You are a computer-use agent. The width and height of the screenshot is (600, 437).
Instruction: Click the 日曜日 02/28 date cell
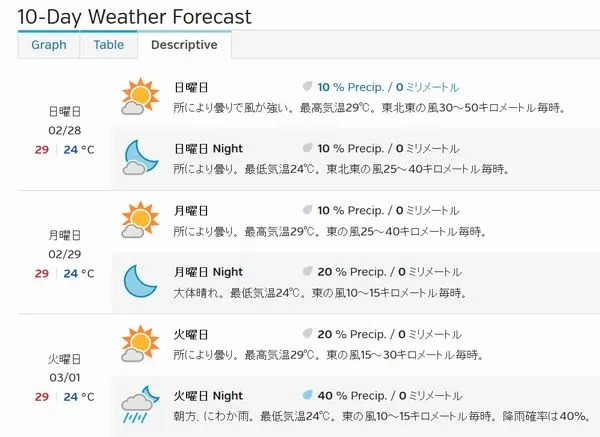pos(65,130)
